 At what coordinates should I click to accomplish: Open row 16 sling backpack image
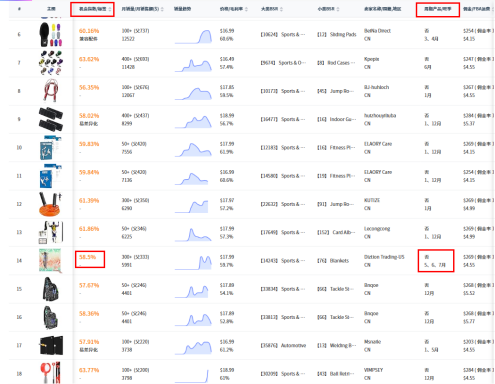pos(51,317)
